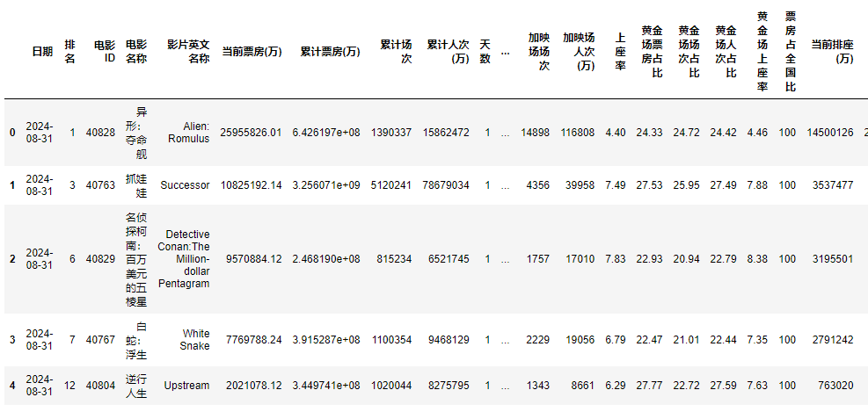Click prime-time occupancy value 4.46
The width and height of the screenshot is (868, 419).
757,133
